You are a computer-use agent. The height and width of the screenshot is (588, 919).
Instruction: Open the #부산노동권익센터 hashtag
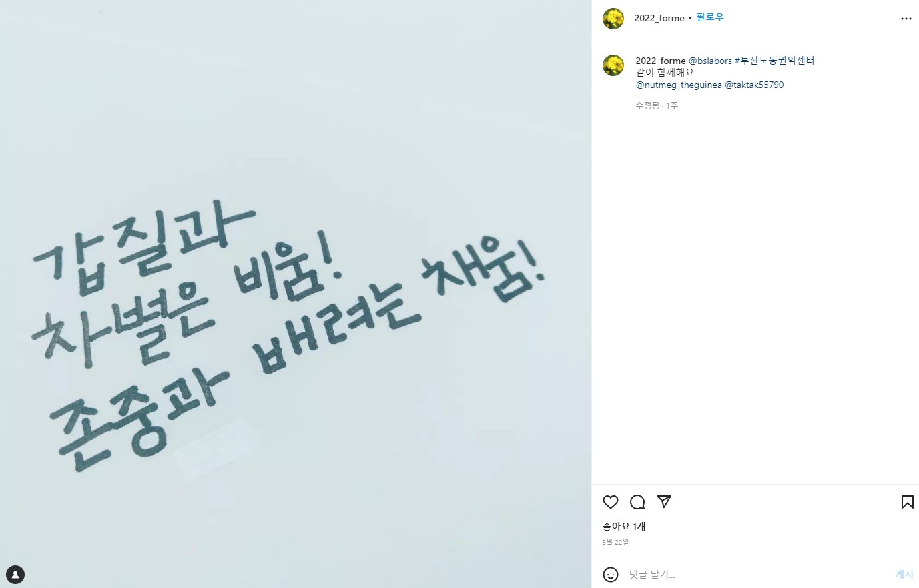pos(775,61)
